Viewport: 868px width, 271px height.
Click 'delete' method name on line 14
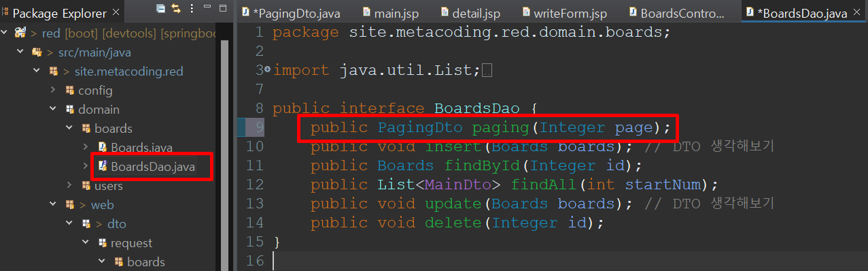pos(453,223)
